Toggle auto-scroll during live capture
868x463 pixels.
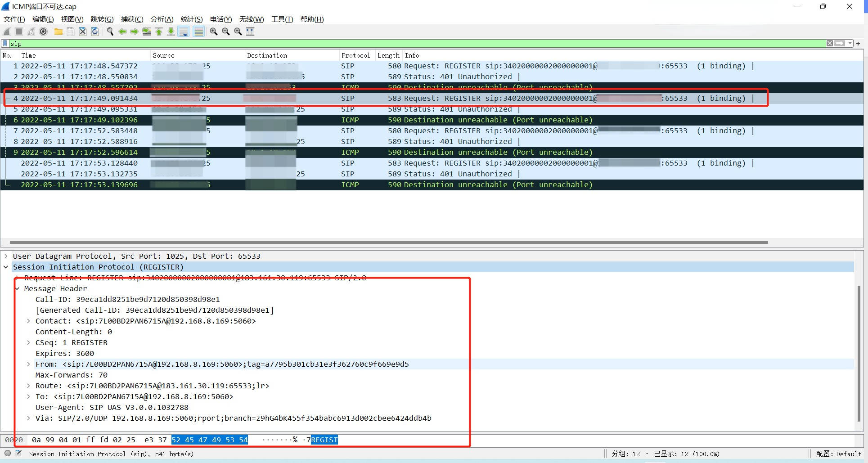(184, 31)
